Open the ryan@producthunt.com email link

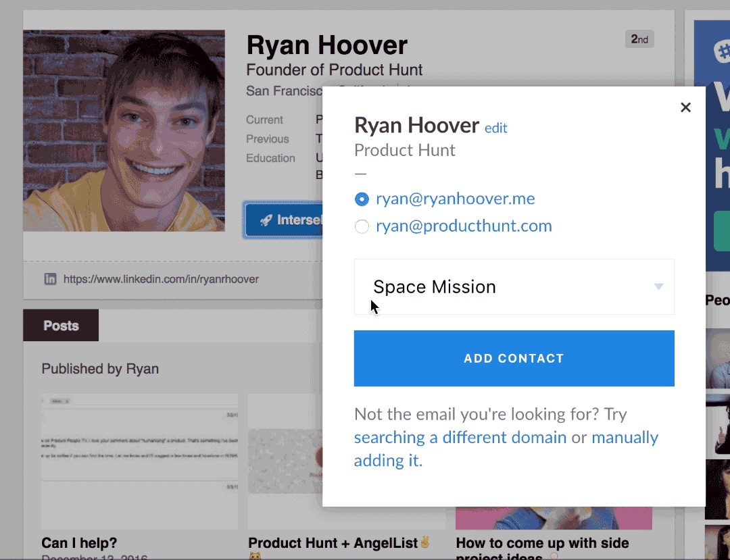pyautogui.click(x=464, y=226)
